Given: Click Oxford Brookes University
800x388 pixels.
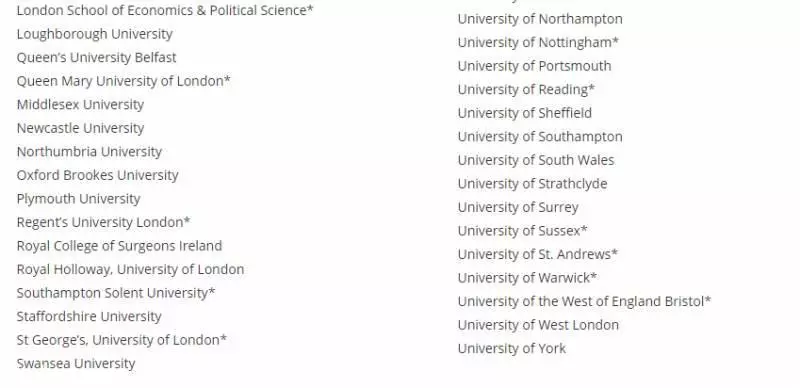Looking at the screenshot, I should coord(97,175).
